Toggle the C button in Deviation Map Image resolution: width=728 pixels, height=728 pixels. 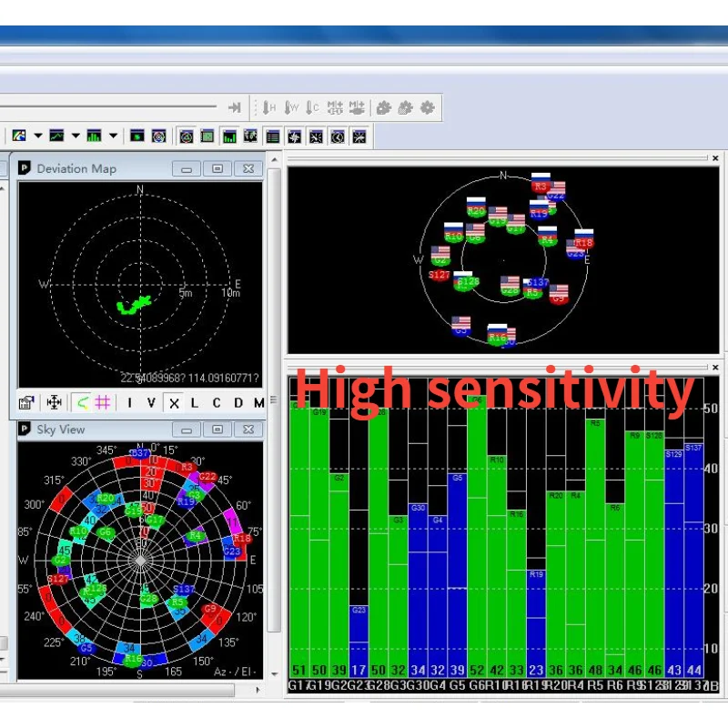click(217, 403)
